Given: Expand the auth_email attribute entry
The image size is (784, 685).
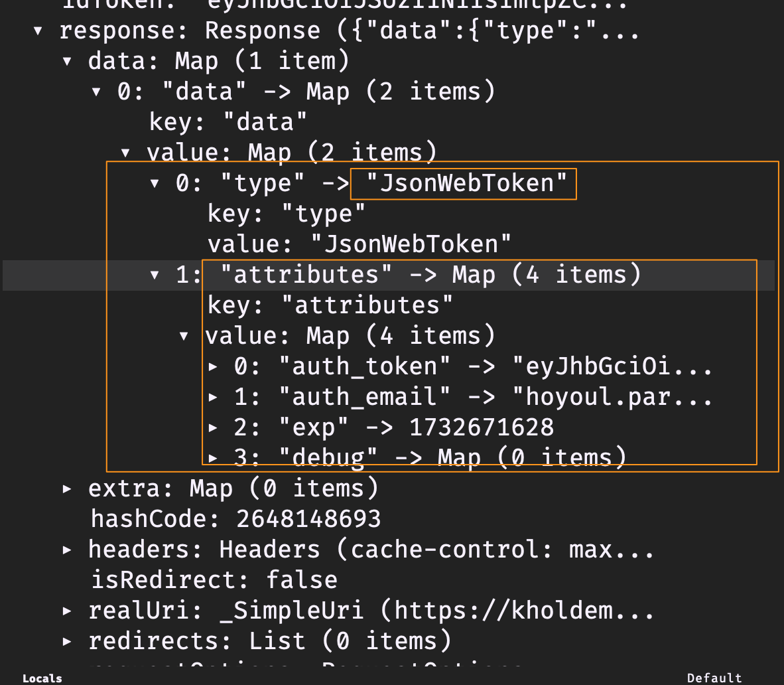Looking at the screenshot, I should point(214,396).
